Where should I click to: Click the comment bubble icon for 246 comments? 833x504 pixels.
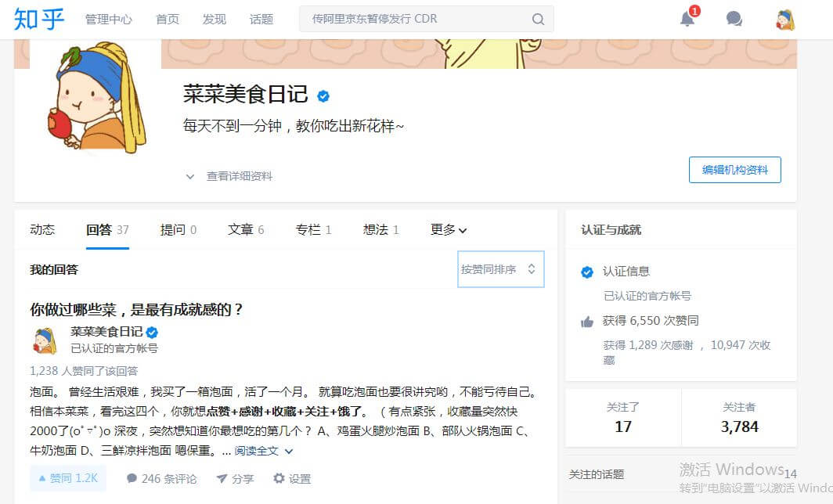point(132,478)
